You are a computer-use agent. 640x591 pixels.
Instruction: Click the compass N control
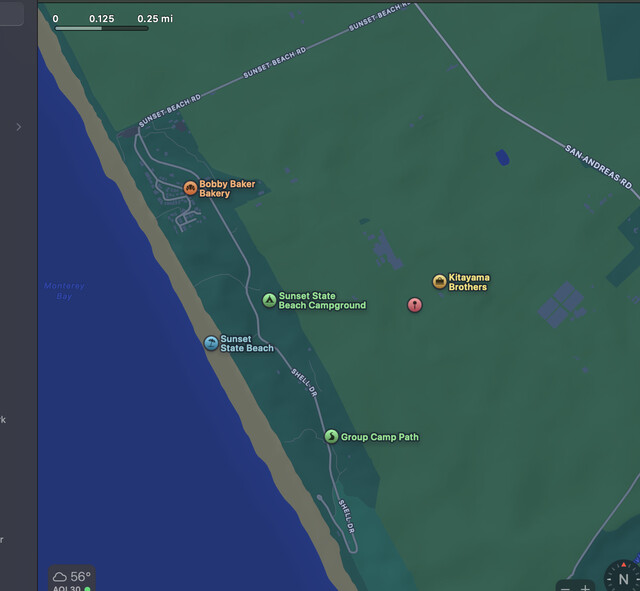coord(623,577)
